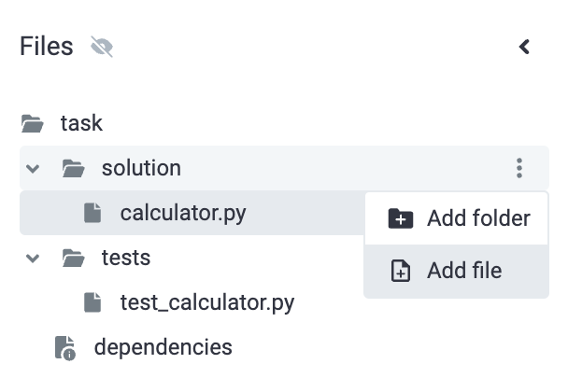Select the task root folder label
Image resolution: width=568 pixels, height=392 pixels.
coord(81,123)
